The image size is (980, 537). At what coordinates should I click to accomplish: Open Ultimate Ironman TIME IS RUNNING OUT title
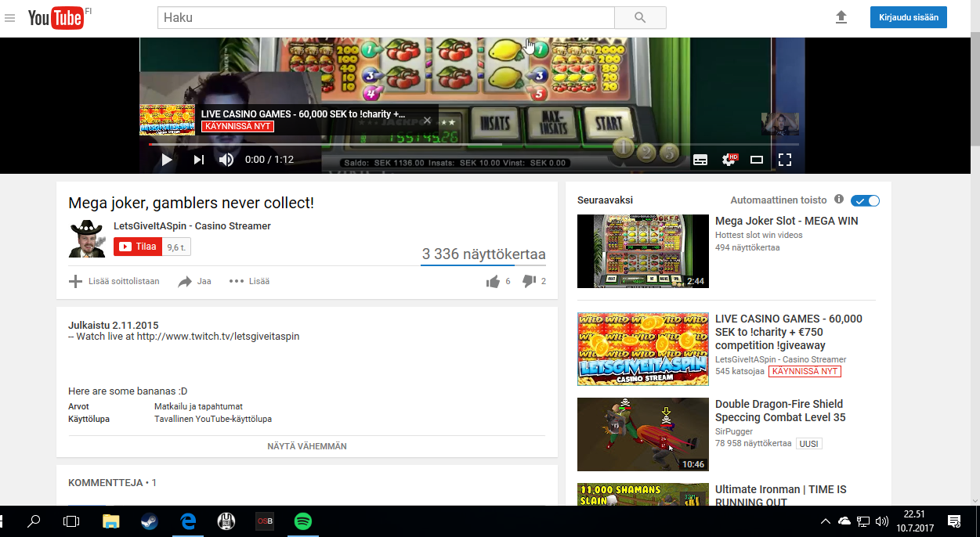[x=781, y=496]
